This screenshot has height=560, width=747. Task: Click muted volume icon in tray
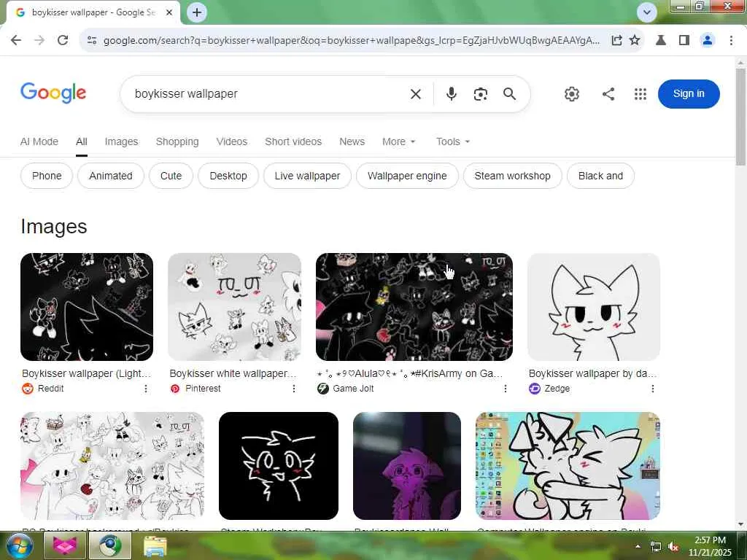[x=673, y=547]
